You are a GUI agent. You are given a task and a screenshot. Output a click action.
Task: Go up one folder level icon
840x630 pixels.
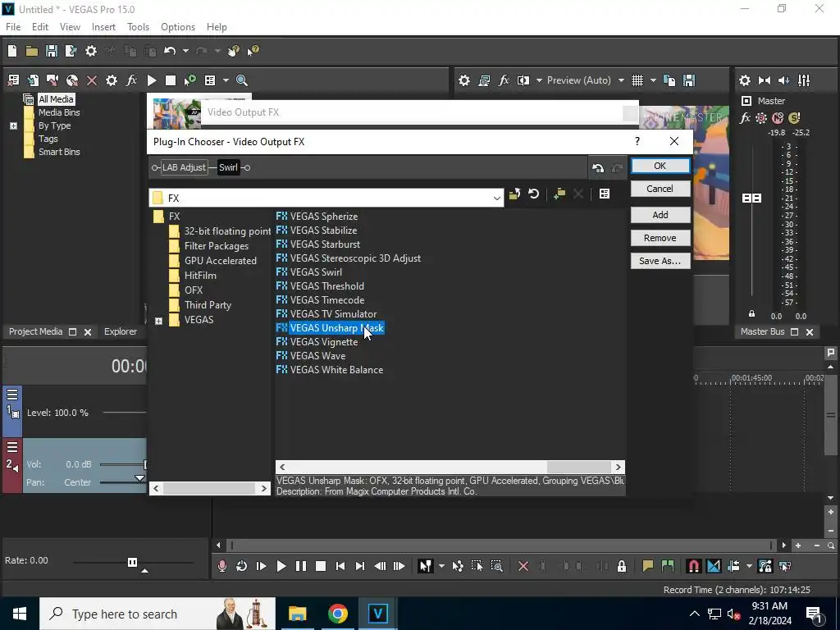[515, 194]
